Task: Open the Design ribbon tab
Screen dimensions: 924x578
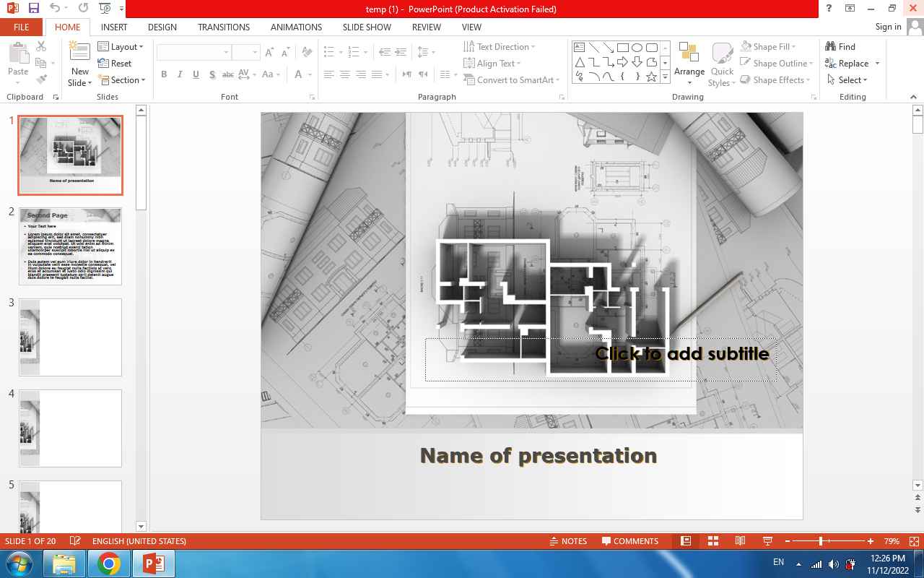Action: (x=162, y=27)
